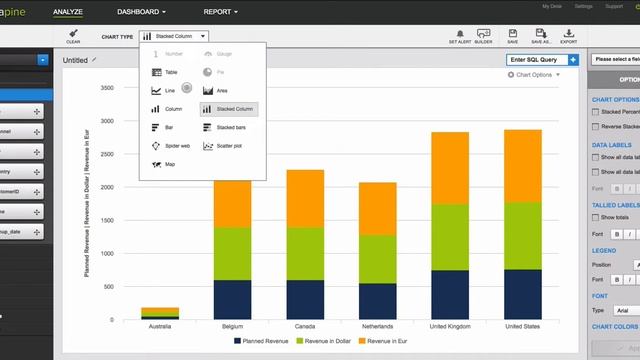Click the Clear brush icon
The width and height of the screenshot is (640, 360).
click(73, 33)
